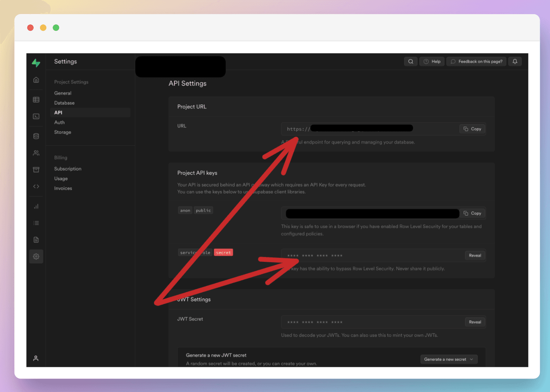Click the yellow window minimize button
This screenshot has height=392, width=550.
43,28
